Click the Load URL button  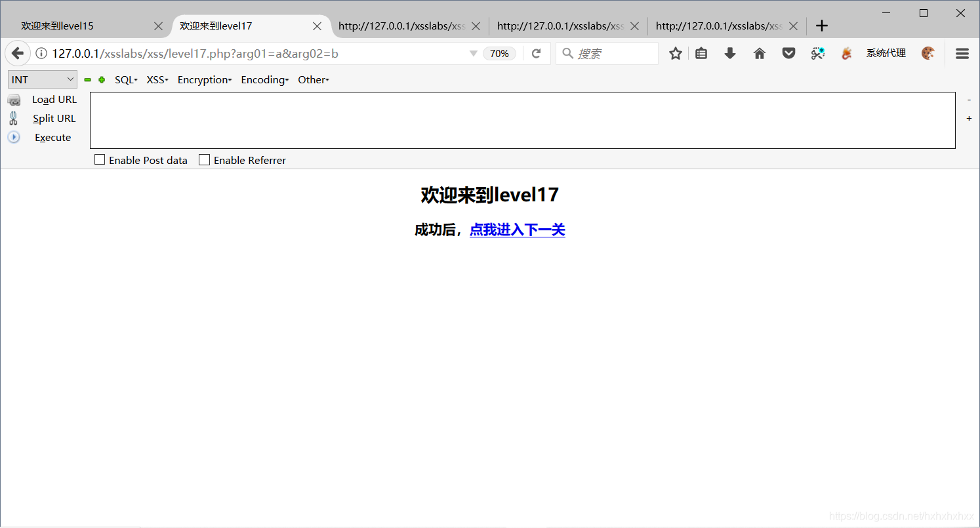tap(54, 100)
